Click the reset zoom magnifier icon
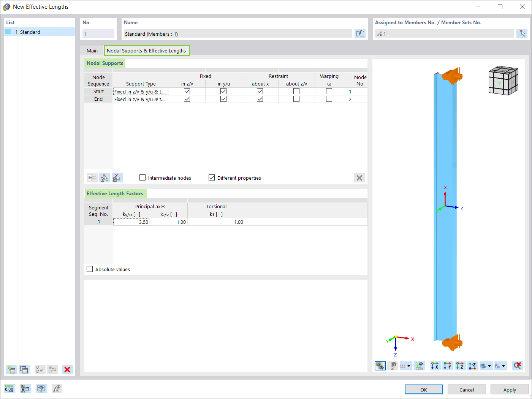Screen dimensions: 532x399 click(x=517, y=366)
